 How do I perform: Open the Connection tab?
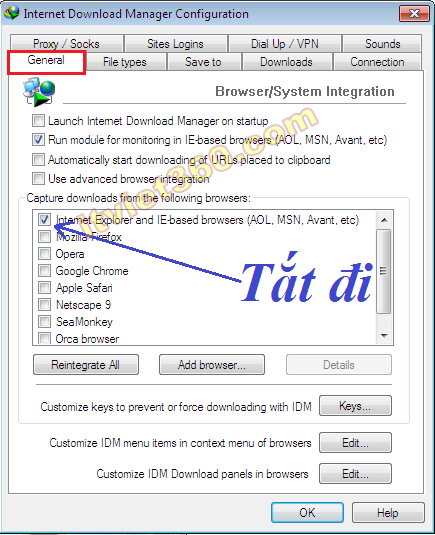[377, 62]
